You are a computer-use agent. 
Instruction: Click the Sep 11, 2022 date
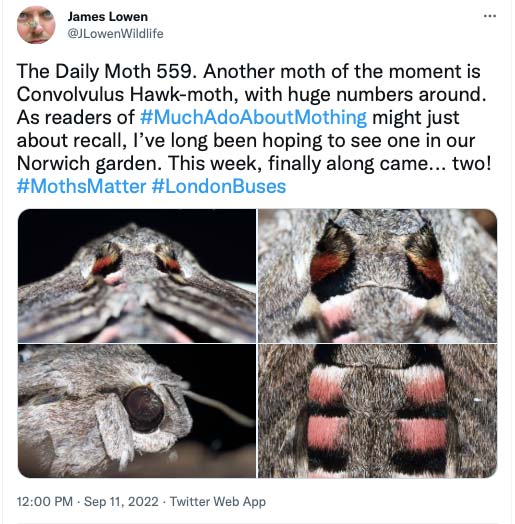121,502
